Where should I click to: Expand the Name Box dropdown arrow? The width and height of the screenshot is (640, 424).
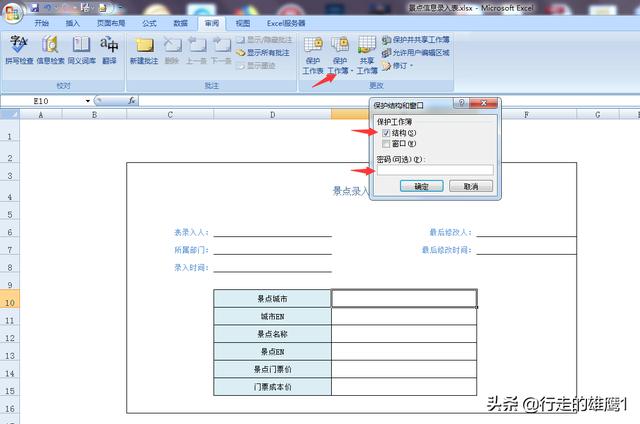tap(87, 101)
